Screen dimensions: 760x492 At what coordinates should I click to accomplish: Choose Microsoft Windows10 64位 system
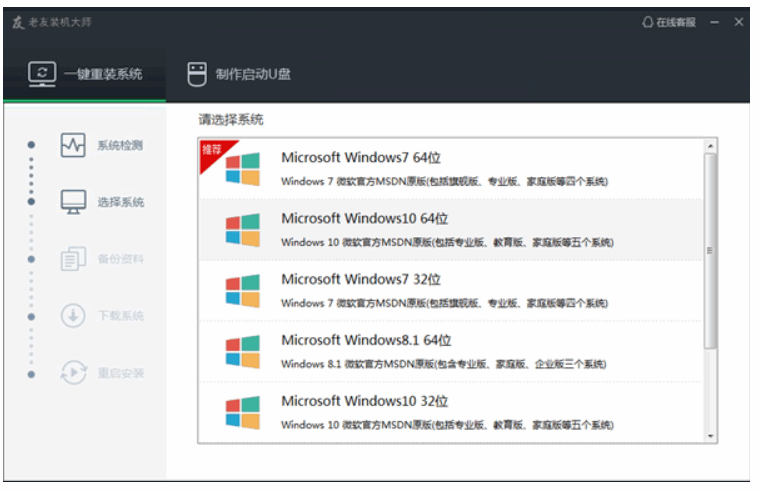coord(451,230)
